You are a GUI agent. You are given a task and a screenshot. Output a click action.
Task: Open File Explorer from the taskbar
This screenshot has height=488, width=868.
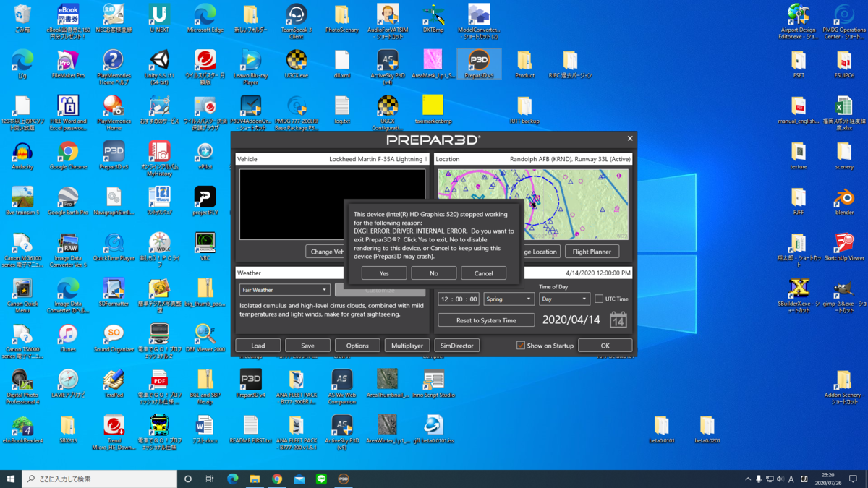(x=255, y=479)
